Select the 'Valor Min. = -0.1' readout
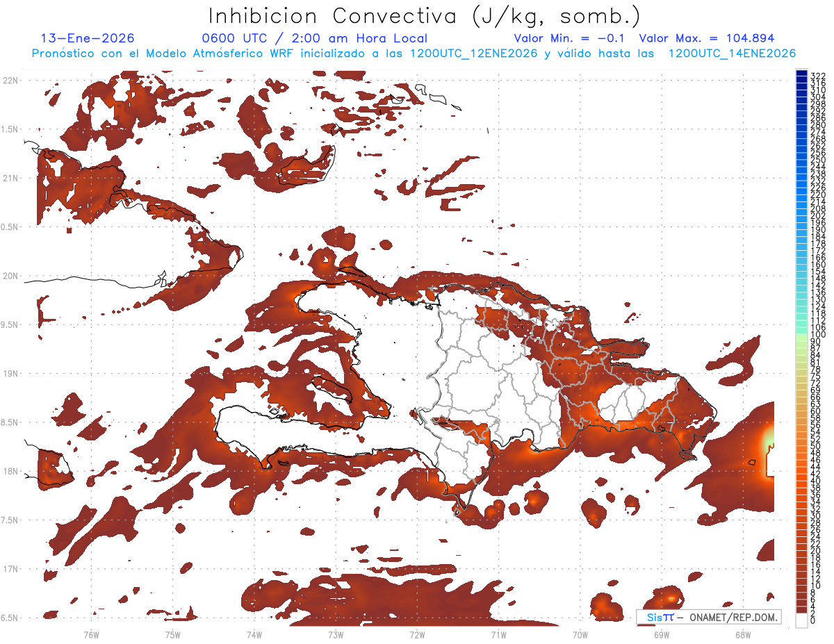The height and width of the screenshot is (644, 834). [570, 38]
